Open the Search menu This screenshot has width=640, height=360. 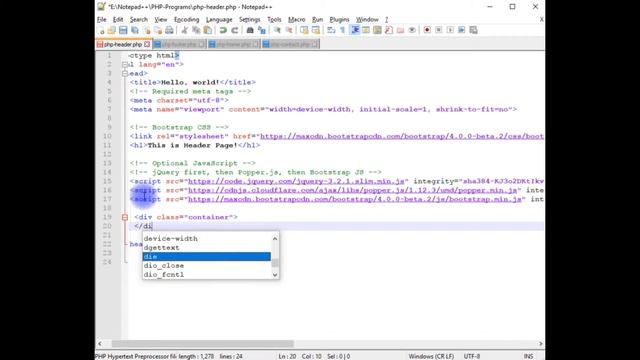click(139, 20)
